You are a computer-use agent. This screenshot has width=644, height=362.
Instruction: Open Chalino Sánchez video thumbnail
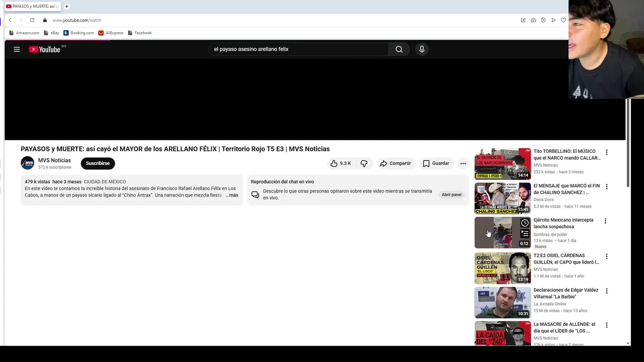(503, 198)
